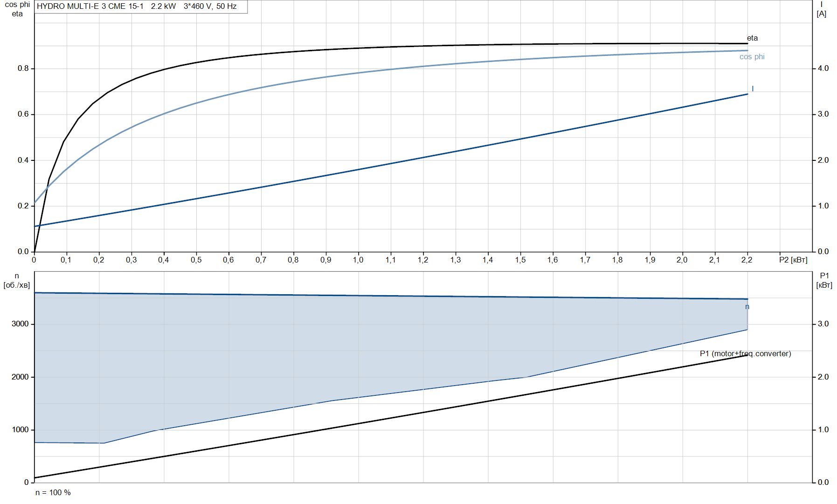The width and height of the screenshot is (837, 504).
Task: Click the '1000' tick on the speed axis
Action: click(x=20, y=430)
